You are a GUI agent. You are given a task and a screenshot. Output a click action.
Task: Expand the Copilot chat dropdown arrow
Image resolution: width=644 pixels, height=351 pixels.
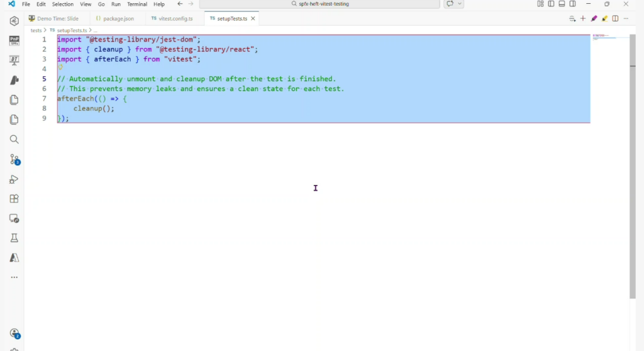[460, 4]
